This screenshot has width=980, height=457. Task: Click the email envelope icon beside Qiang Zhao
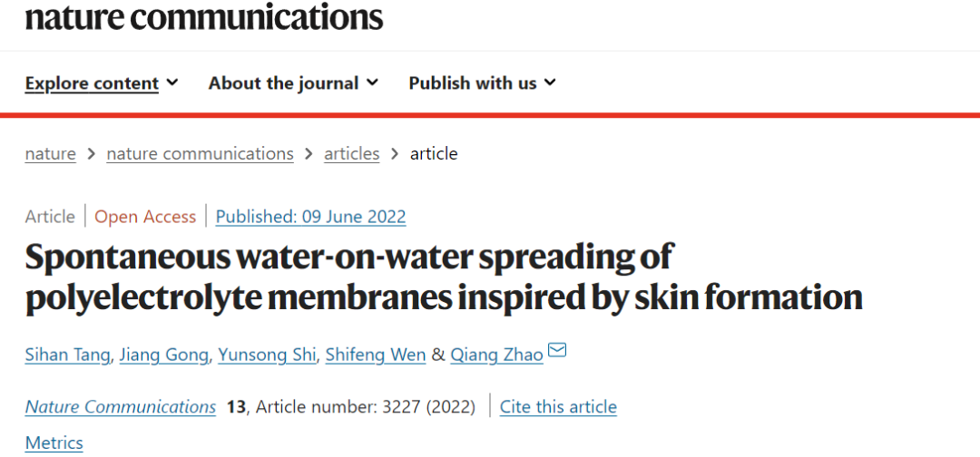tap(557, 351)
